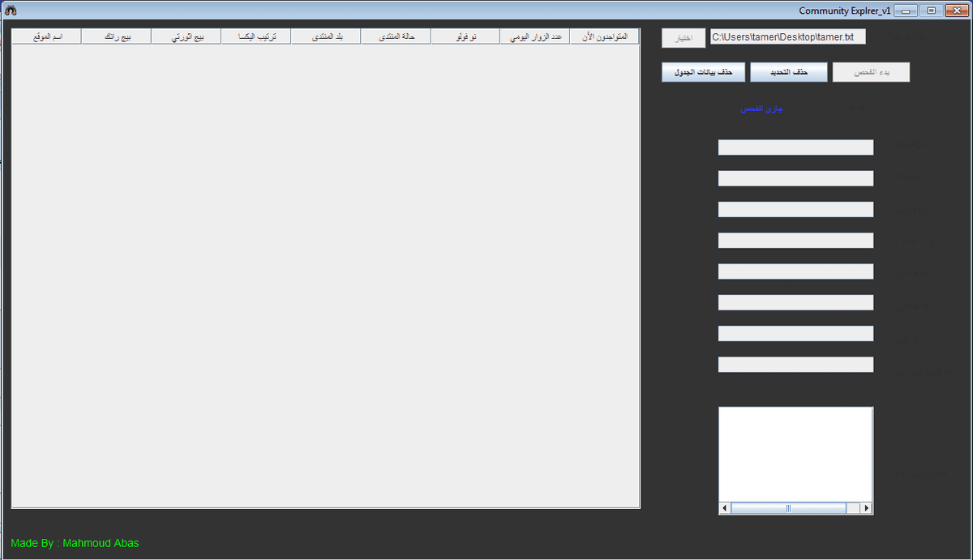Click the 'بيج رانك' column header
This screenshot has height=560, width=973.
coord(117,37)
